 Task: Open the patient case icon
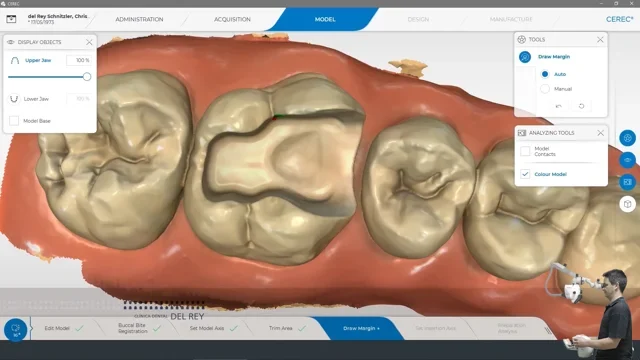coord(11,19)
